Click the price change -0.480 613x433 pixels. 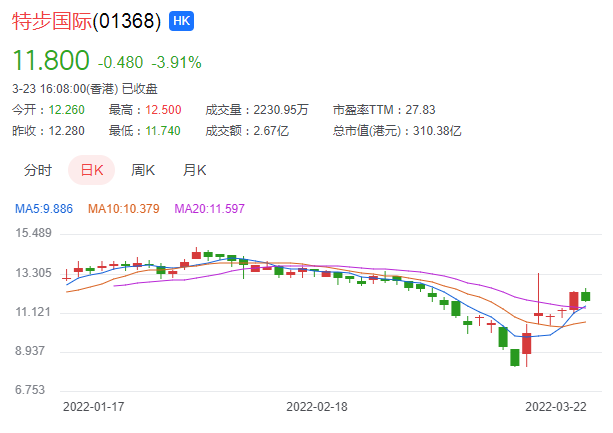pyautogui.click(x=120, y=63)
